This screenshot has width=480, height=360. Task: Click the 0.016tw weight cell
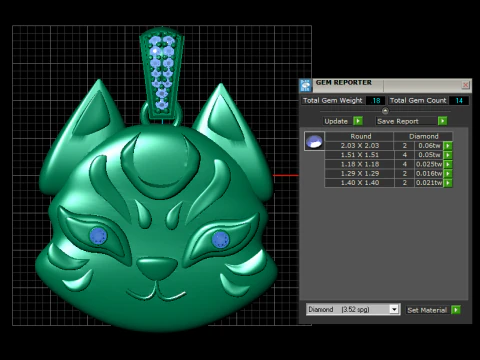pyautogui.click(x=429, y=174)
